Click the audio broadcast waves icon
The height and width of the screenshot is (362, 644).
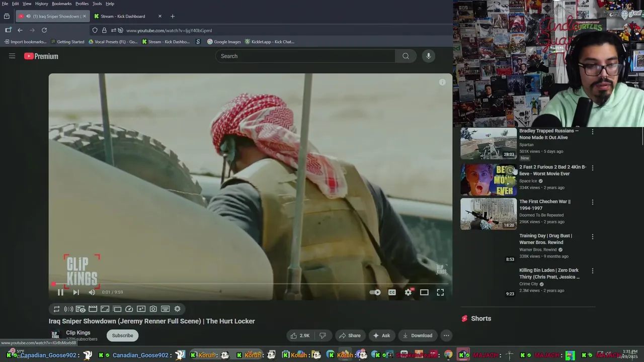(68, 309)
